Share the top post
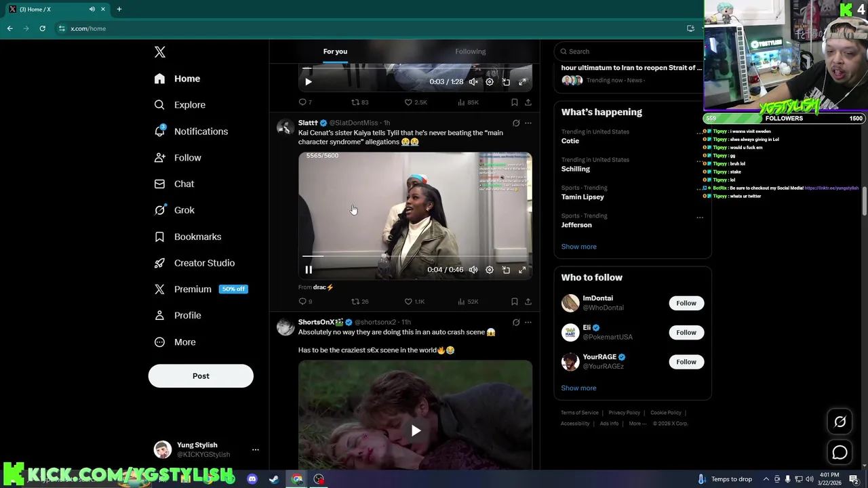This screenshot has width=868, height=488. 528,102
